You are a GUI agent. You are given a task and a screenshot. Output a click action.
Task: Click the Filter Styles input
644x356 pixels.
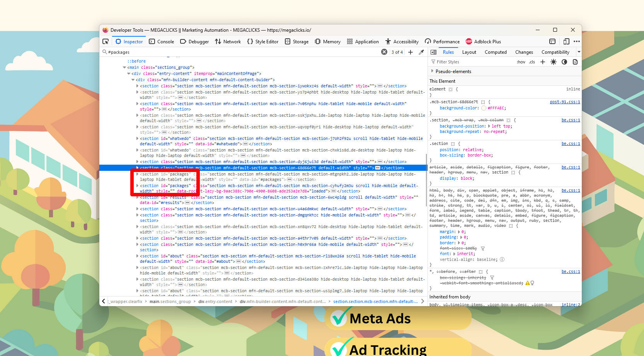(472, 62)
